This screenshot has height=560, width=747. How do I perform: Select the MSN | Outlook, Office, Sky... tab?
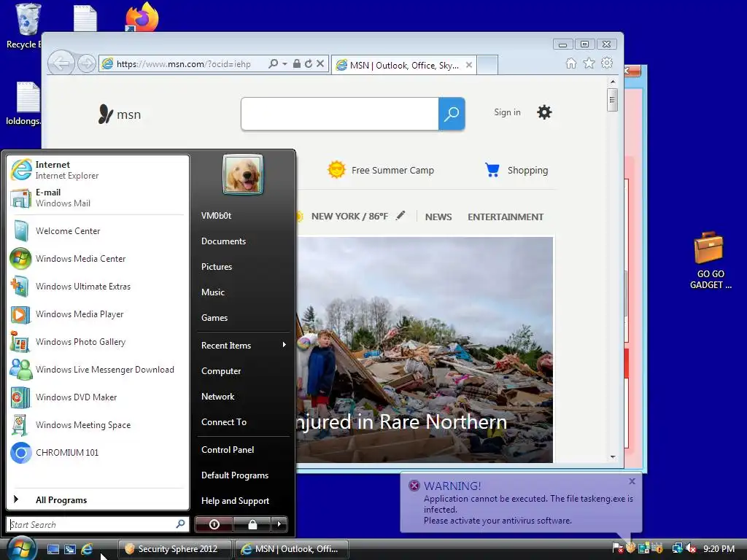[x=404, y=65]
